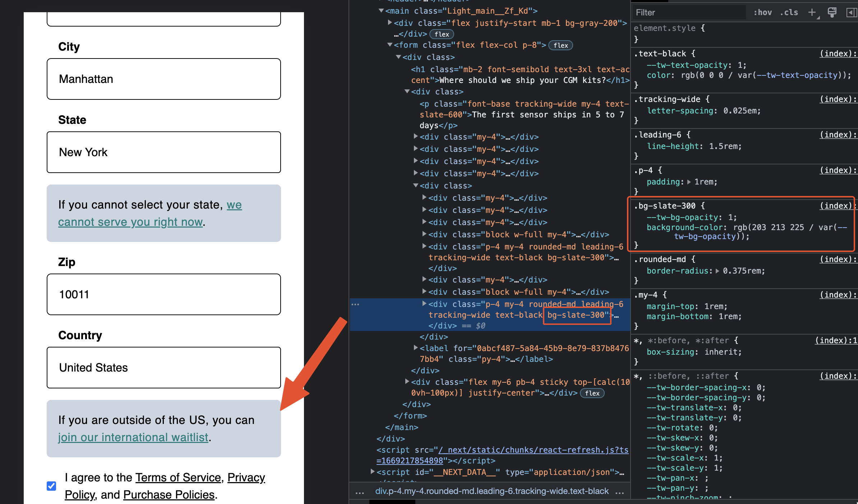Click the show sidebar panel icon

(x=851, y=12)
